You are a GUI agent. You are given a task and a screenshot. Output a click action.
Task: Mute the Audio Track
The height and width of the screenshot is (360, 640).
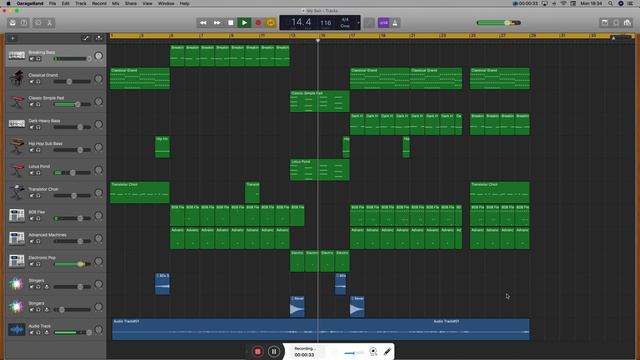click(32, 333)
